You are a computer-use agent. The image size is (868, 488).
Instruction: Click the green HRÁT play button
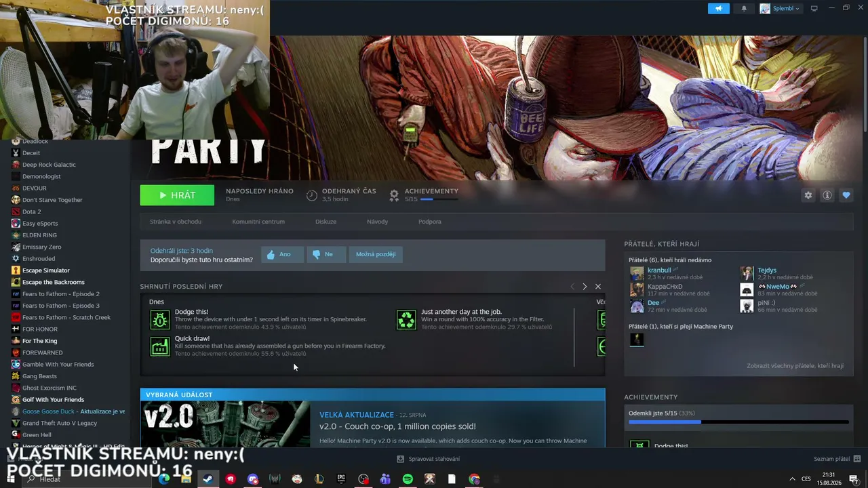click(177, 195)
